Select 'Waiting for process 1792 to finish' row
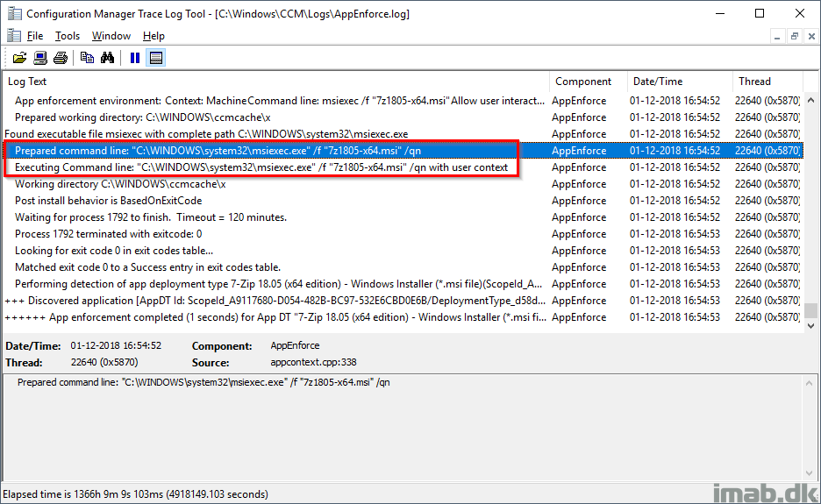The height and width of the screenshot is (504, 821). point(403,217)
